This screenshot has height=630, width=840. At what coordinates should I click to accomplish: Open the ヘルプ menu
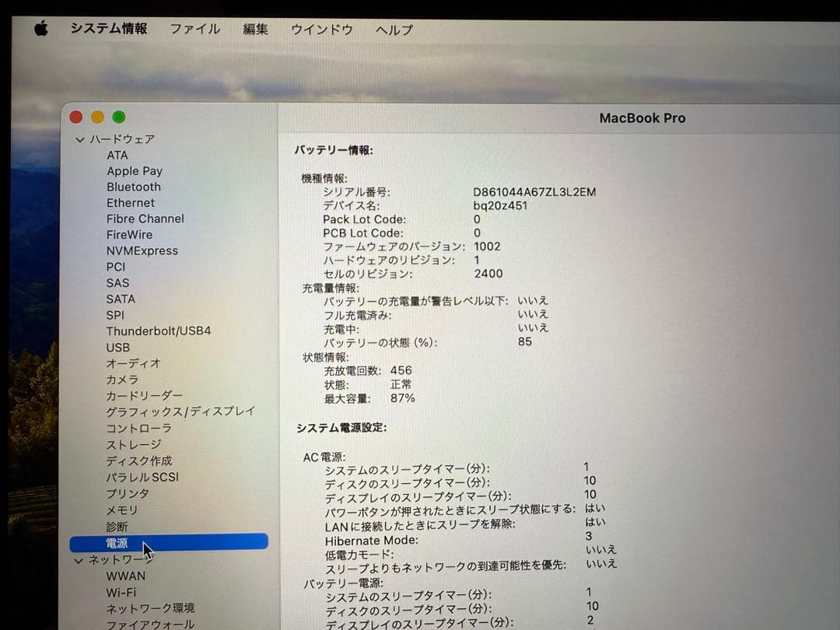[x=393, y=29]
